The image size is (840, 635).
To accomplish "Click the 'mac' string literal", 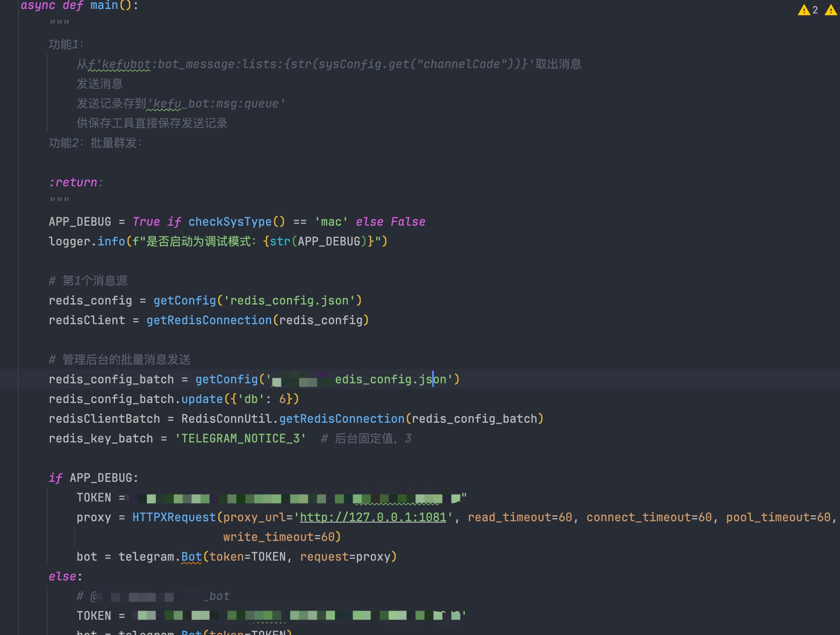I will point(331,222).
